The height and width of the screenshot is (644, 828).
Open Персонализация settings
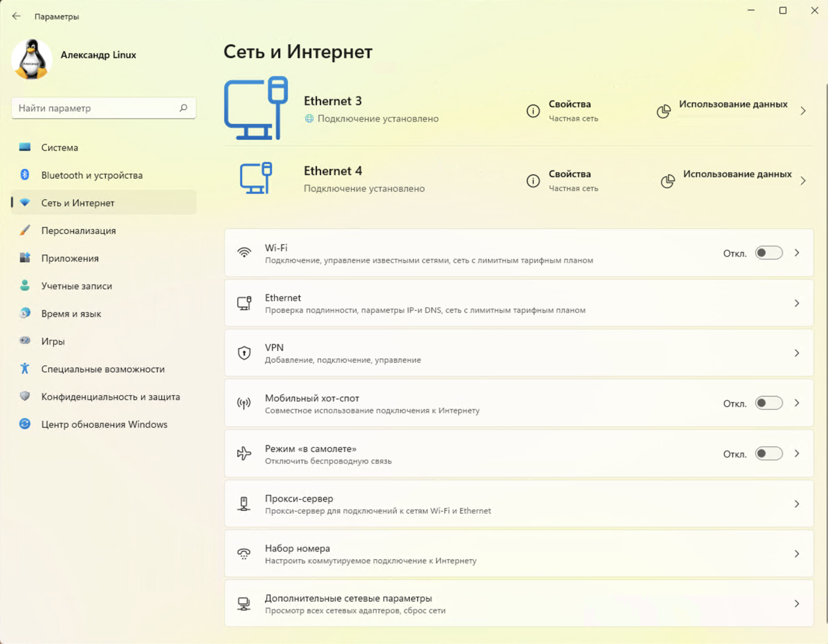tap(103, 230)
